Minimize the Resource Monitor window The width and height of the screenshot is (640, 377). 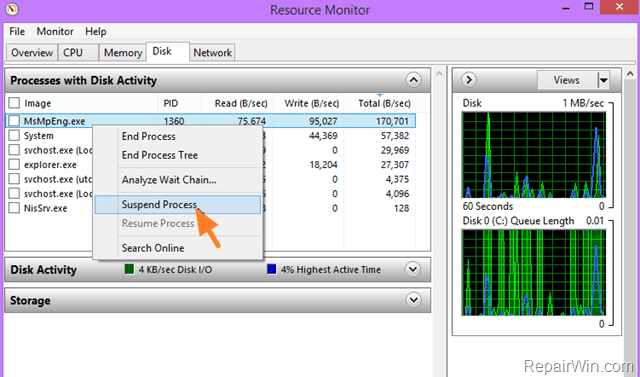(x=566, y=7)
